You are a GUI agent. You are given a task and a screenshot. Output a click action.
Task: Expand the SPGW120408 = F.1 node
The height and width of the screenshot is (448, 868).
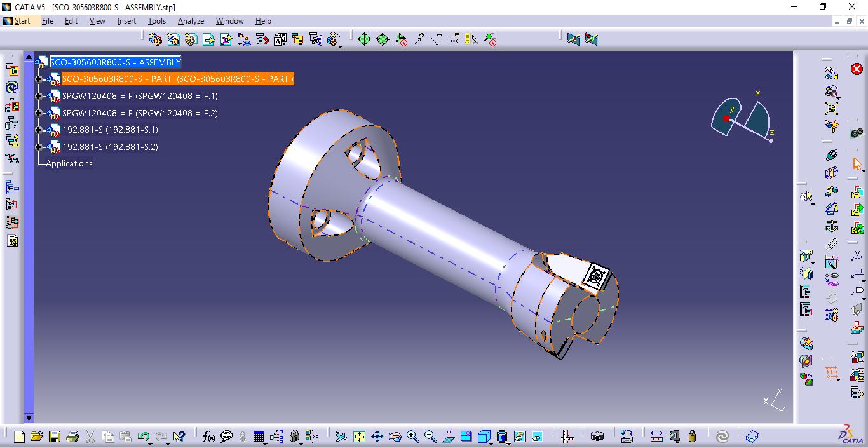[39, 96]
